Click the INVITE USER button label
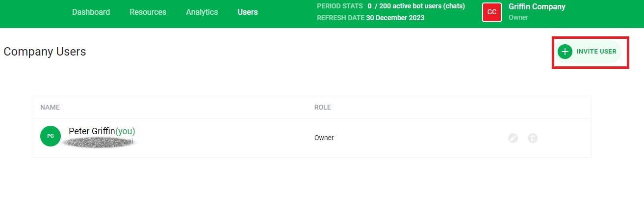644x202 pixels. point(596,52)
